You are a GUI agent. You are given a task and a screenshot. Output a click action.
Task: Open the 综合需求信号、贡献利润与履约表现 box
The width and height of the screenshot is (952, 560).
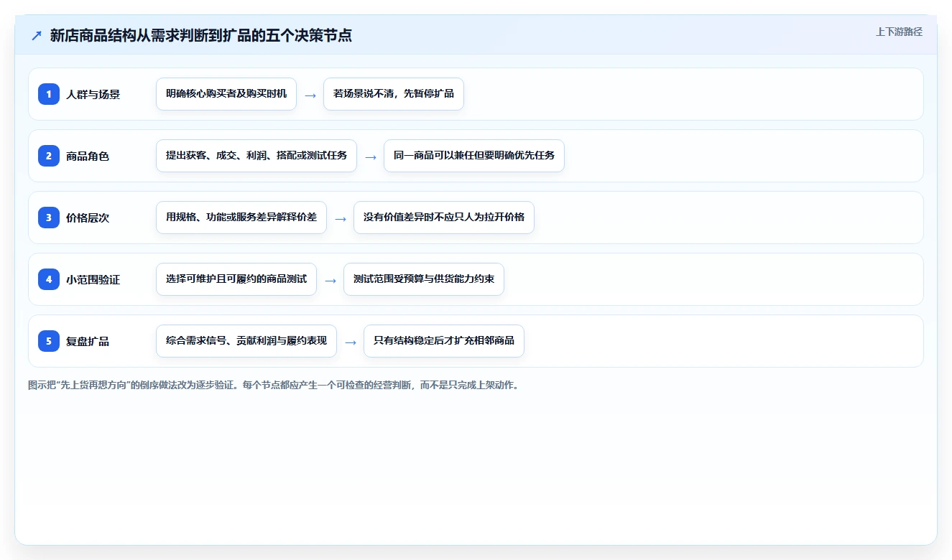(246, 341)
